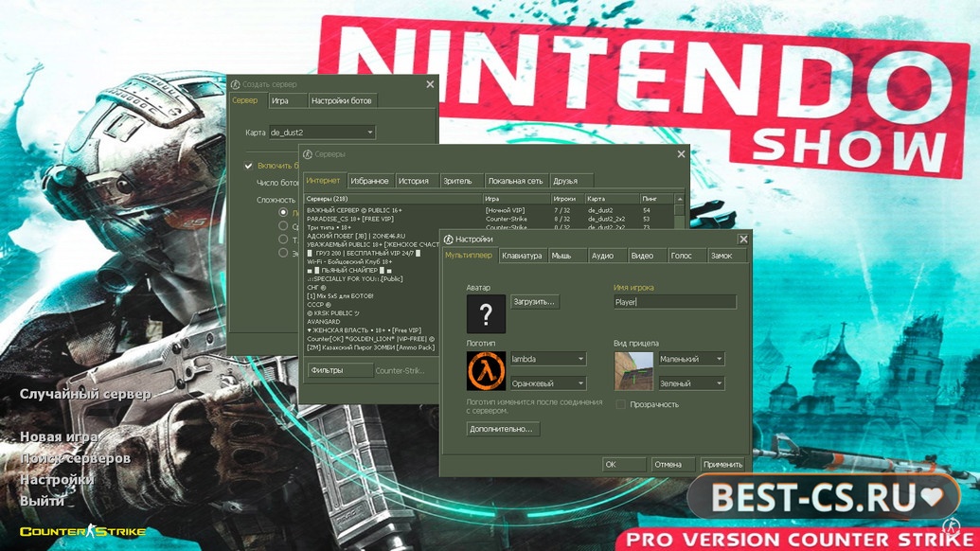The height and width of the screenshot is (551, 980).
Task: Sort by the Пинг column header
Action: [656, 199]
